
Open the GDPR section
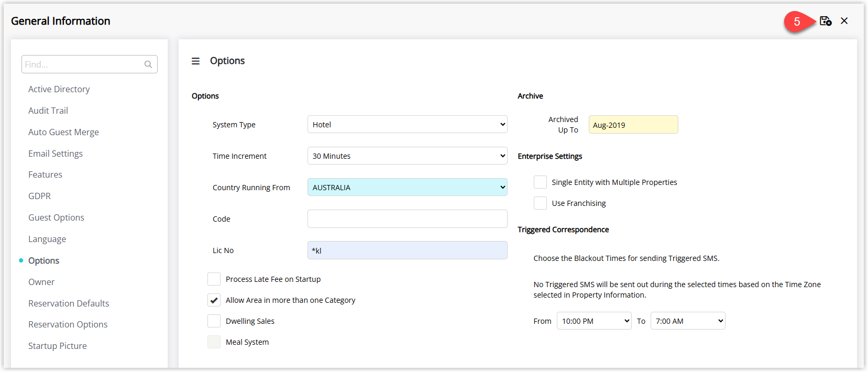coord(39,196)
